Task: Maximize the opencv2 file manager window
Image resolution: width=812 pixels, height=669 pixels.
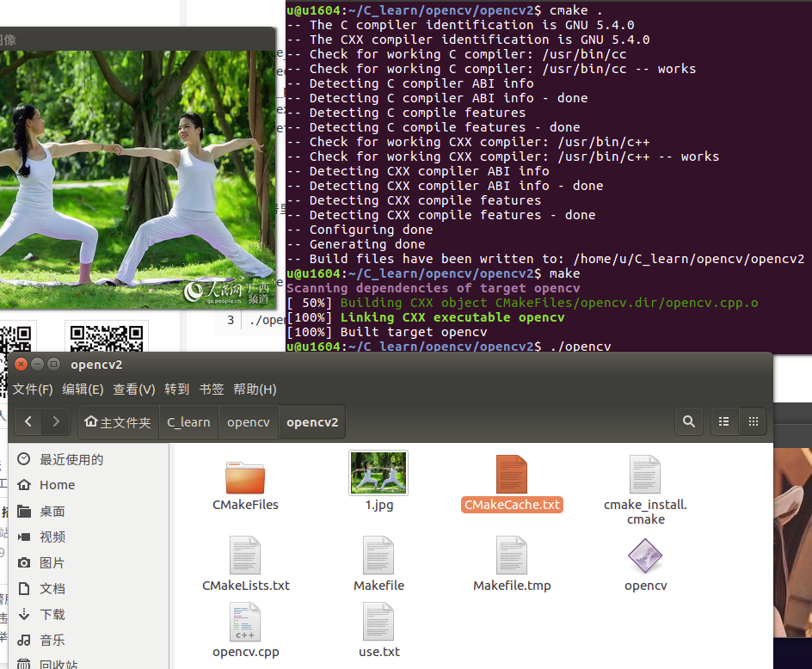Action: click(x=54, y=364)
